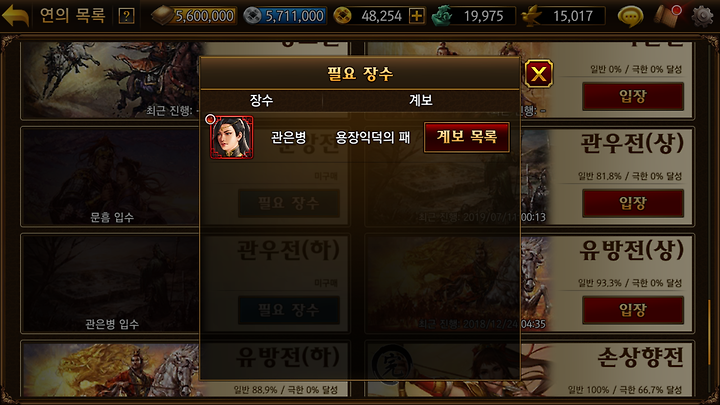Click the 계보 목록 button
The image size is (720, 405).
pos(467,137)
